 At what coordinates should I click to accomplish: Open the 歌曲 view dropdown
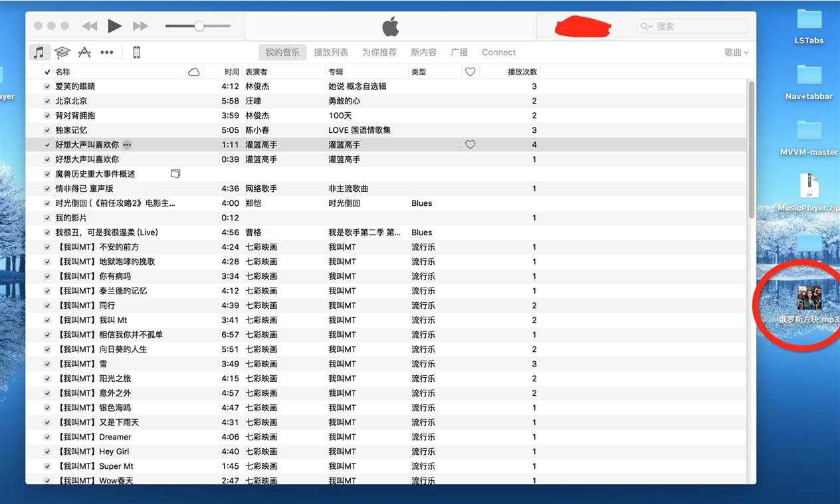click(x=736, y=52)
